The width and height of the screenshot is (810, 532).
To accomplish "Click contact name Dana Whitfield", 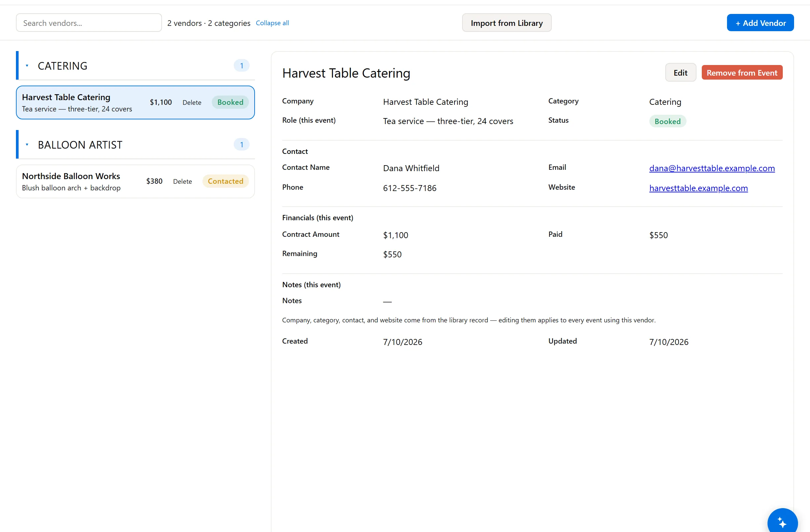I will [x=411, y=168].
